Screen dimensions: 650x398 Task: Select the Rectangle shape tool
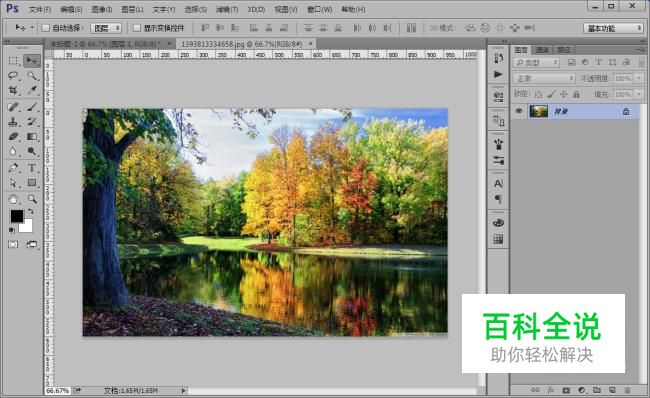pyautogui.click(x=32, y=183)
